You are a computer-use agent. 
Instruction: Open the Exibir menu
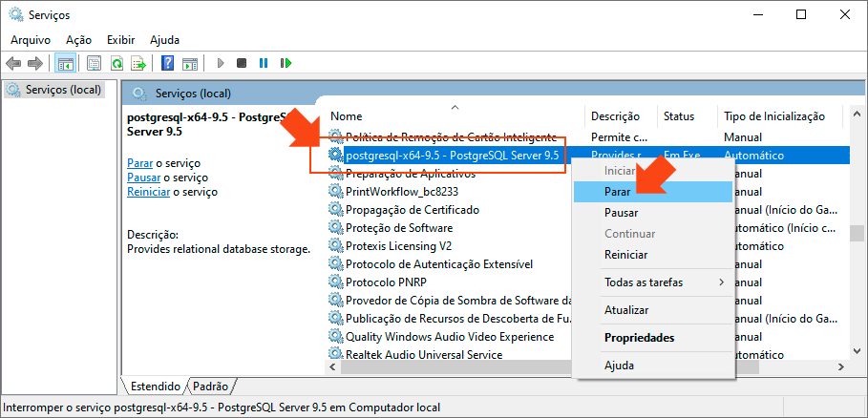click(120, 40)
